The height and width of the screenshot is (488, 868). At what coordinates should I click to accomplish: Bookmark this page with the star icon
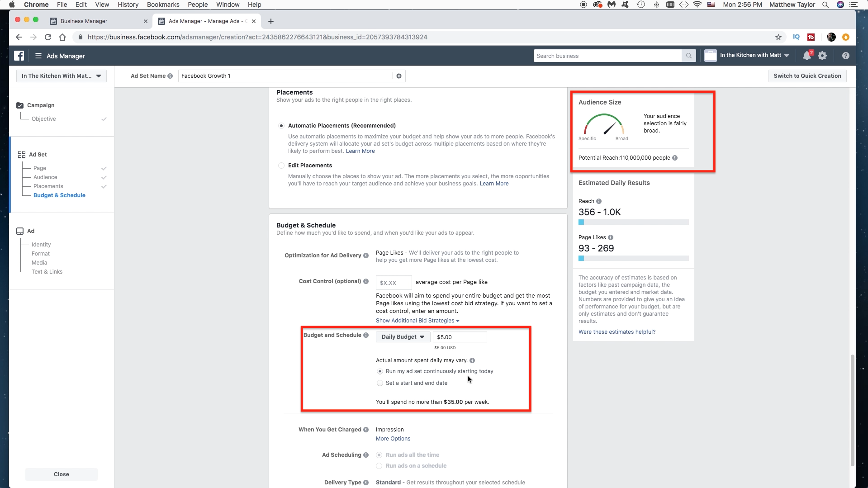pos(778,37)
